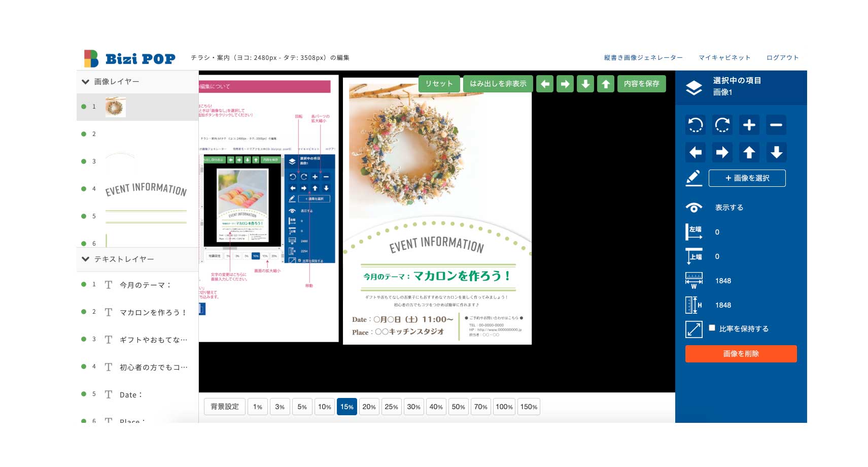Toggle green dot of image layer 5
Image resolution: width=868 pixels, height=467 pixels.
click(x=84, y=216)
